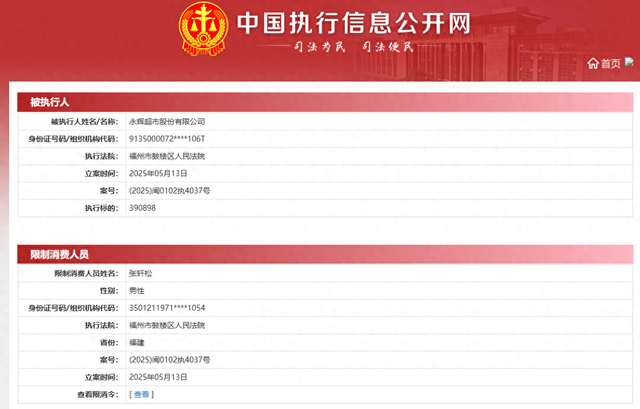This screenshot has height=409, width=640.
Task: Select gender value 男性
Action: tap(137, 291)
